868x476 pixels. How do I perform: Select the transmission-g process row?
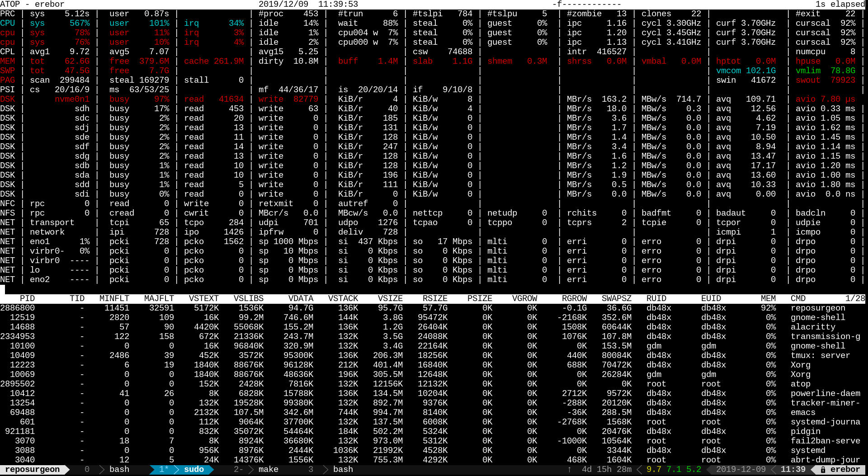tap(433, 337)
